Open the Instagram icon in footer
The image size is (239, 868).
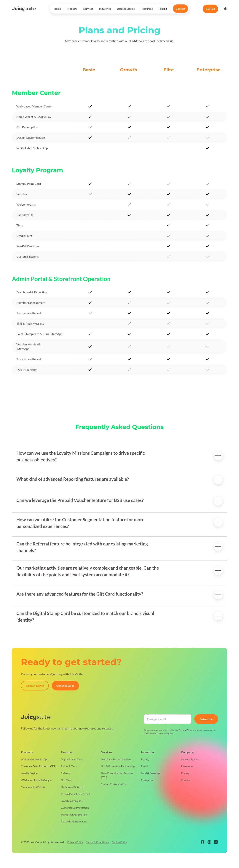tap(209, 842)
